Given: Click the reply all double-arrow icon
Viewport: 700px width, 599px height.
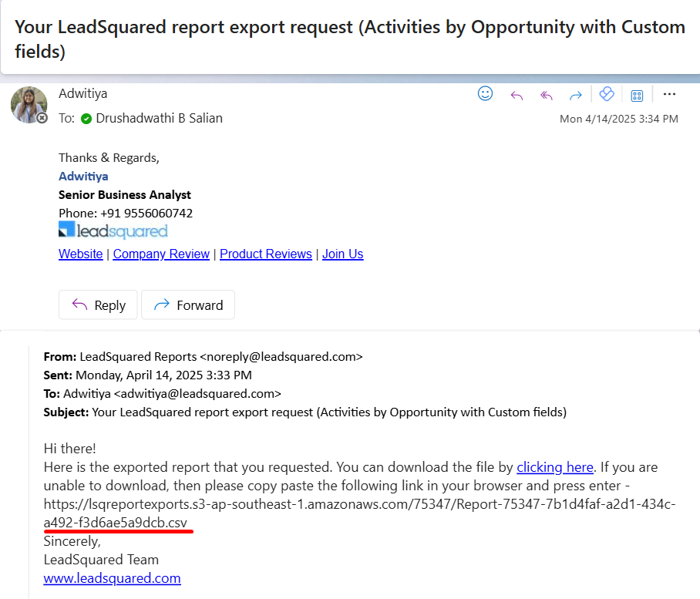Looking at the screenshot, I should 547,95.
